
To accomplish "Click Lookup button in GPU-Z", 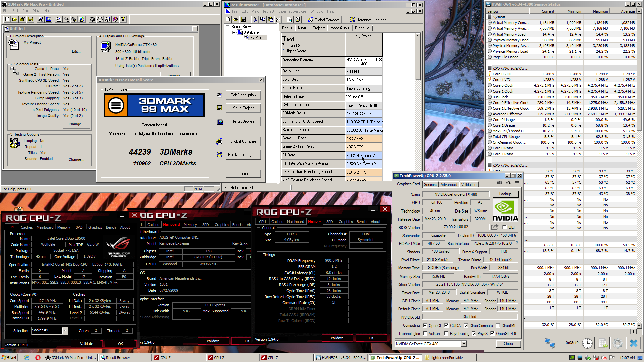I will tap(505, 194).
